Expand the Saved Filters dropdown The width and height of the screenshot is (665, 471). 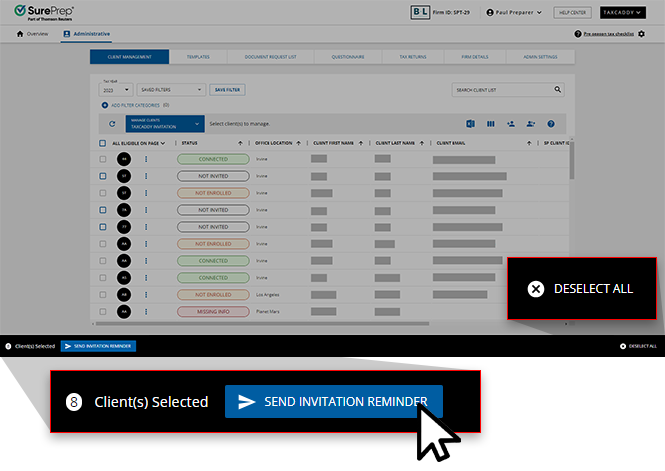pos(170,90)
